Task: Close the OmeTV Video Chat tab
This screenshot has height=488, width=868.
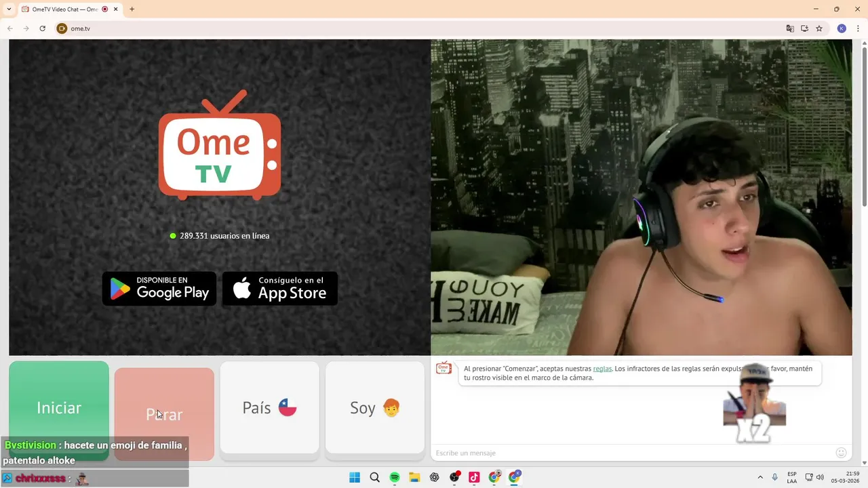Action: click(116, 9)
